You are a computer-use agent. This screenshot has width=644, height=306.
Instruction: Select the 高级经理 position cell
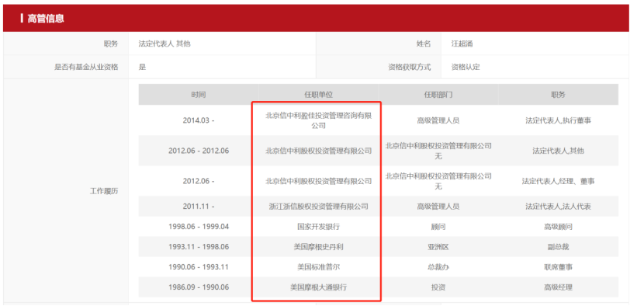pos(558,287)
